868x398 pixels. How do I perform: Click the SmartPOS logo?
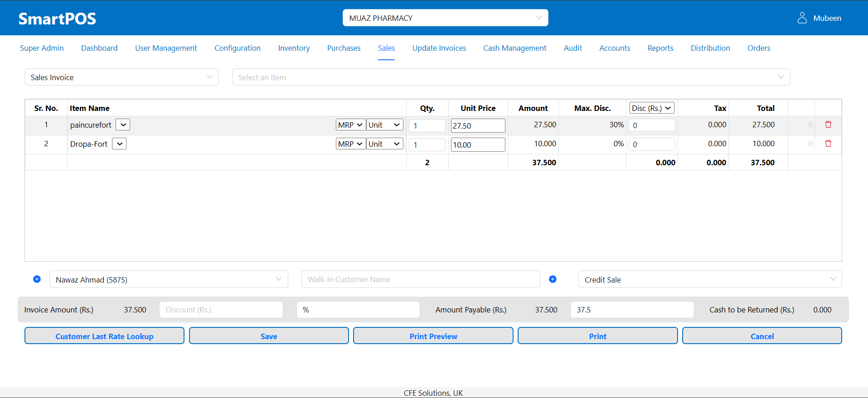[x=57, y=19]
